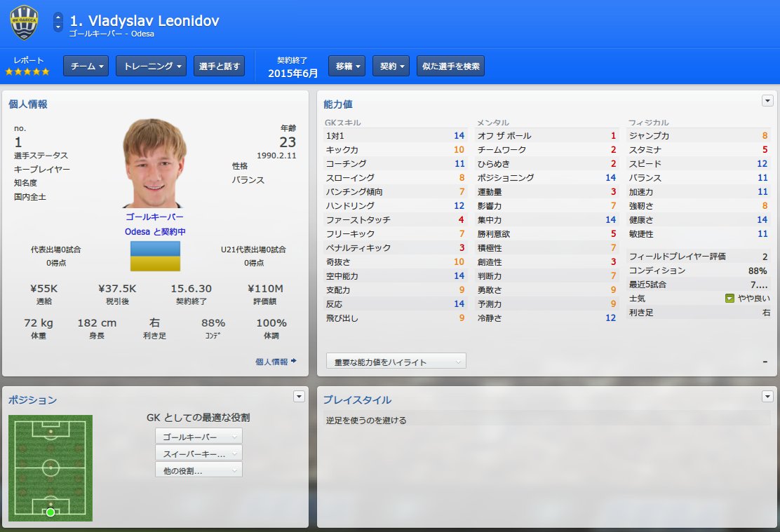
Task: Expand the ポジション panel options arrow
Action: tap(299, 396)
